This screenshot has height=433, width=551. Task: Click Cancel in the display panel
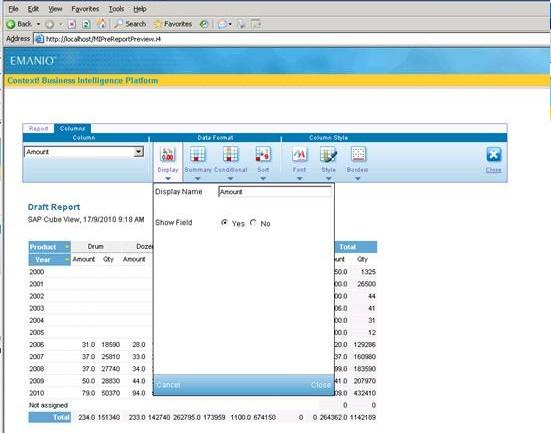click(x=168, y=385)
